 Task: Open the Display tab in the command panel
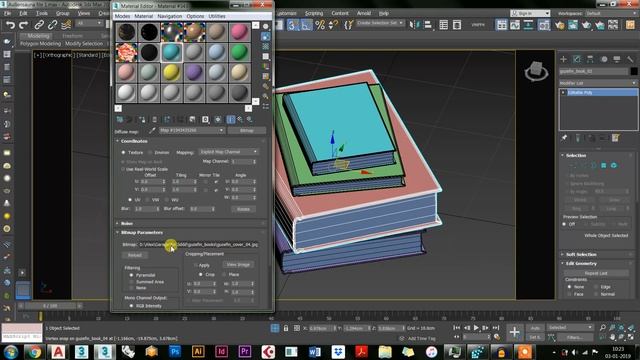[x=617, y=59]
